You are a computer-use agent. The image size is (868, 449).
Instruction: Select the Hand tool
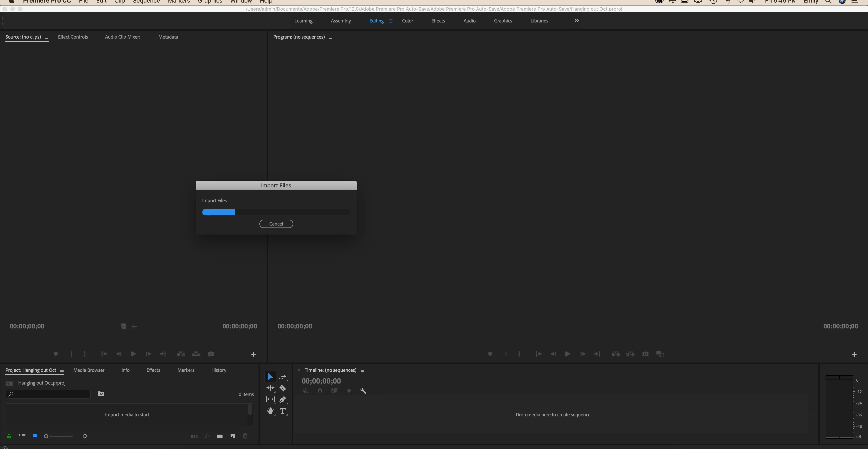(x=270, y=411)
